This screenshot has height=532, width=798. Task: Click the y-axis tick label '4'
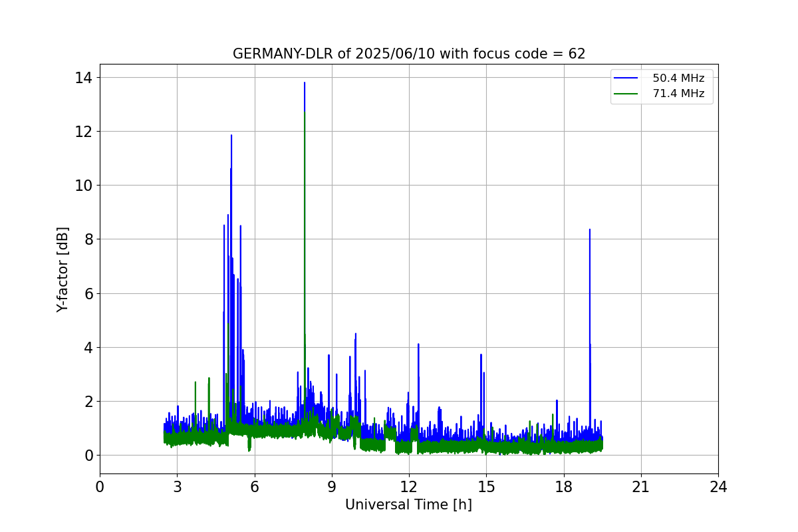click(x=88, y=348)
